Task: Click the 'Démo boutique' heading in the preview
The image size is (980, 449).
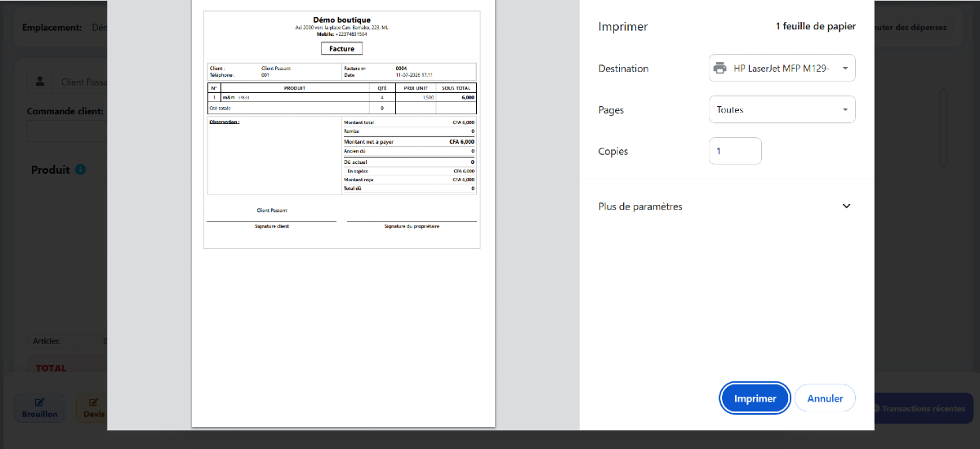Action: 341,20
